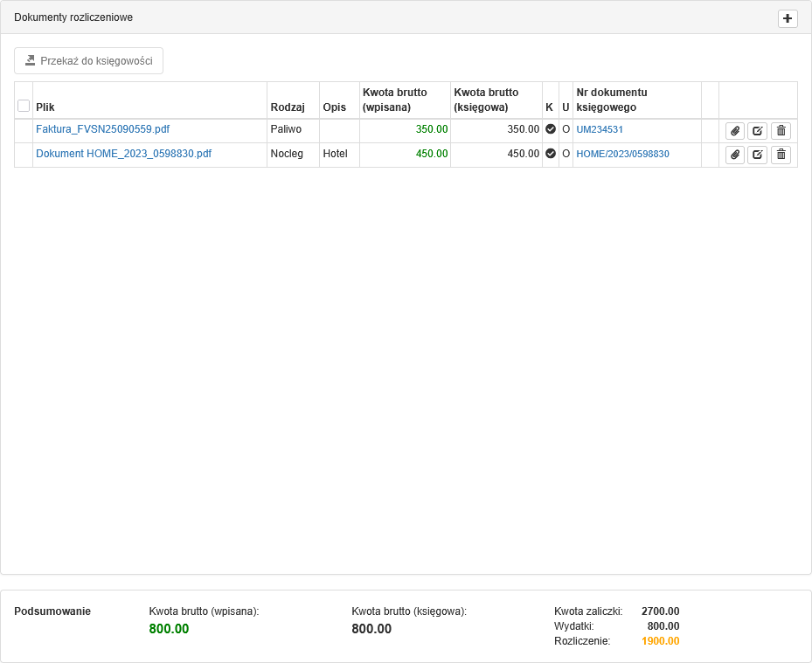This screenshot has height=663, width=812.
Task: Click the attachment paperclip for the HOME_2023 document
Action: 735,155
